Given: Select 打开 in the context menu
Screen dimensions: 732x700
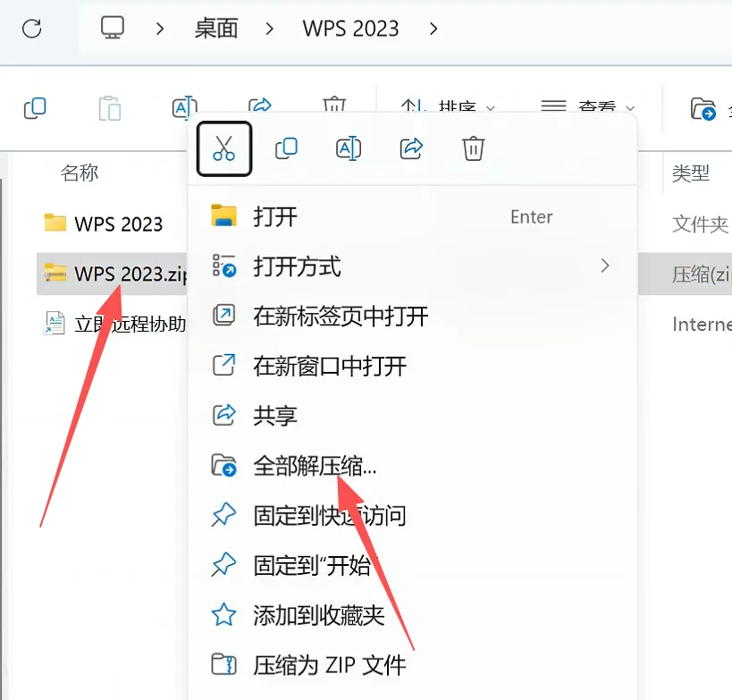Looking at the screenshot, I should pyautogui.click(x=412, y=216).
